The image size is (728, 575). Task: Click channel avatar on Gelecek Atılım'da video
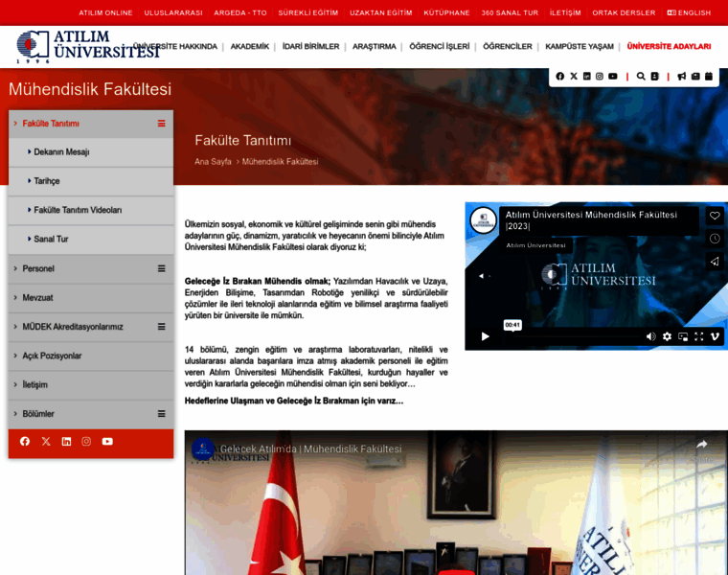pos(203,448)
